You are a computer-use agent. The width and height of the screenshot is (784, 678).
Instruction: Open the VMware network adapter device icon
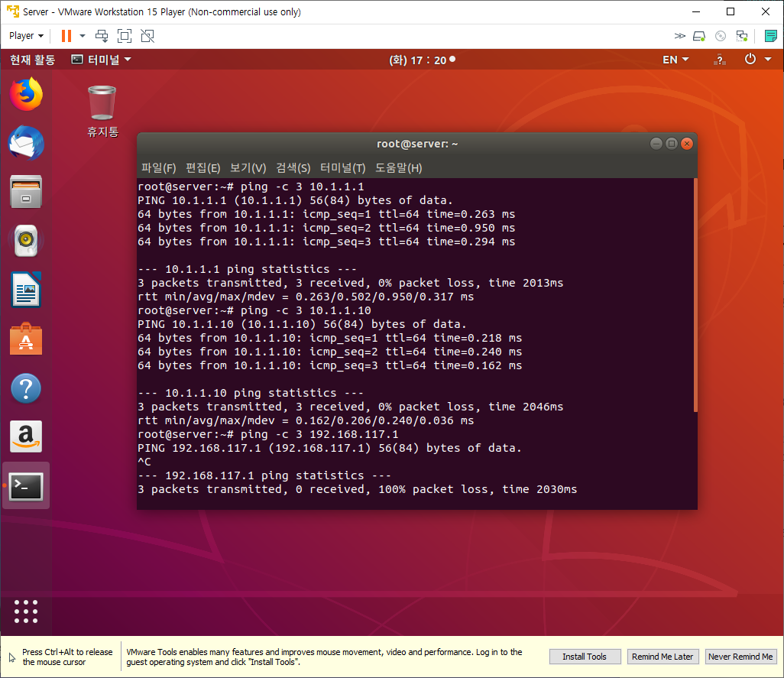[x=742, y=36]
